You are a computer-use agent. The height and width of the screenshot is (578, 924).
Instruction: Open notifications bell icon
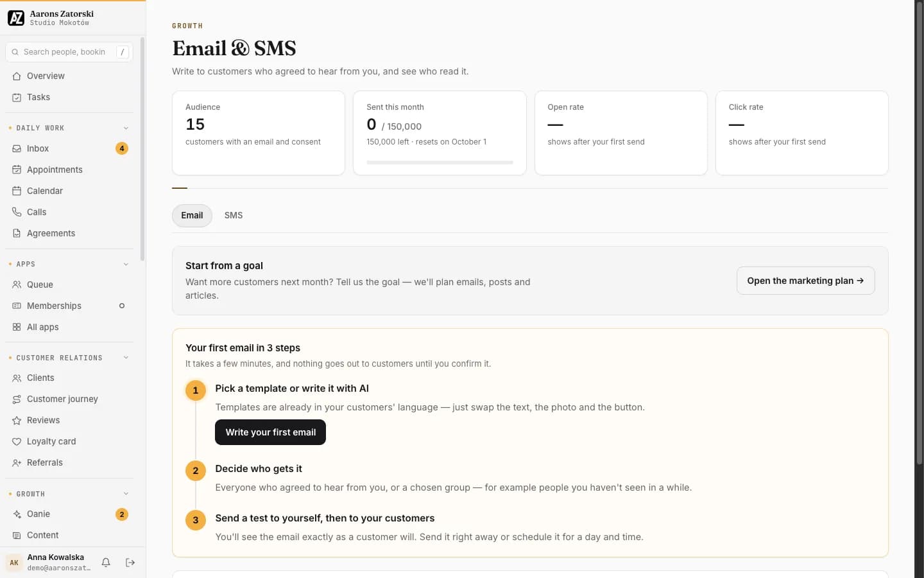pos(106,563)
